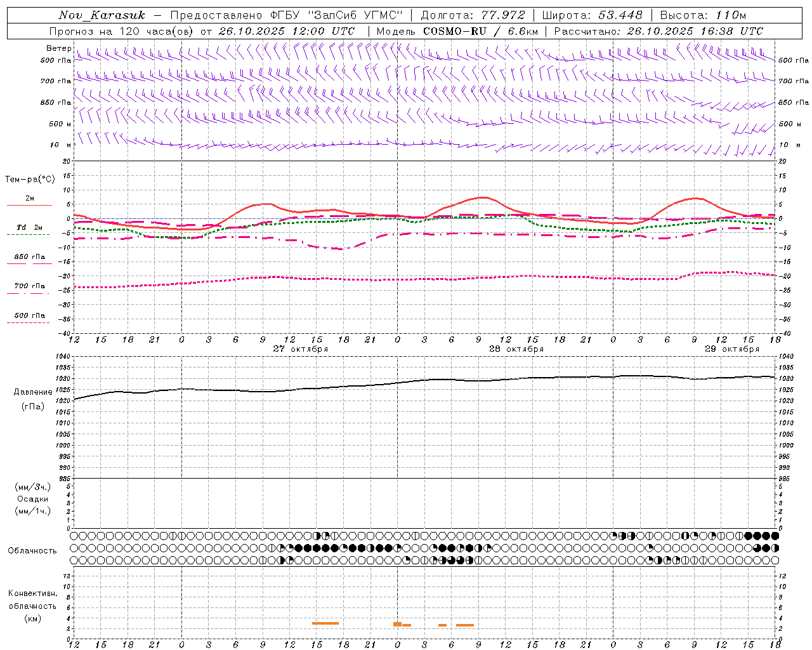The height and width of the screenshot is (650, 812).
Task: Click the latitude value "Широта: 53.448"
Action: tap(592, 15)
